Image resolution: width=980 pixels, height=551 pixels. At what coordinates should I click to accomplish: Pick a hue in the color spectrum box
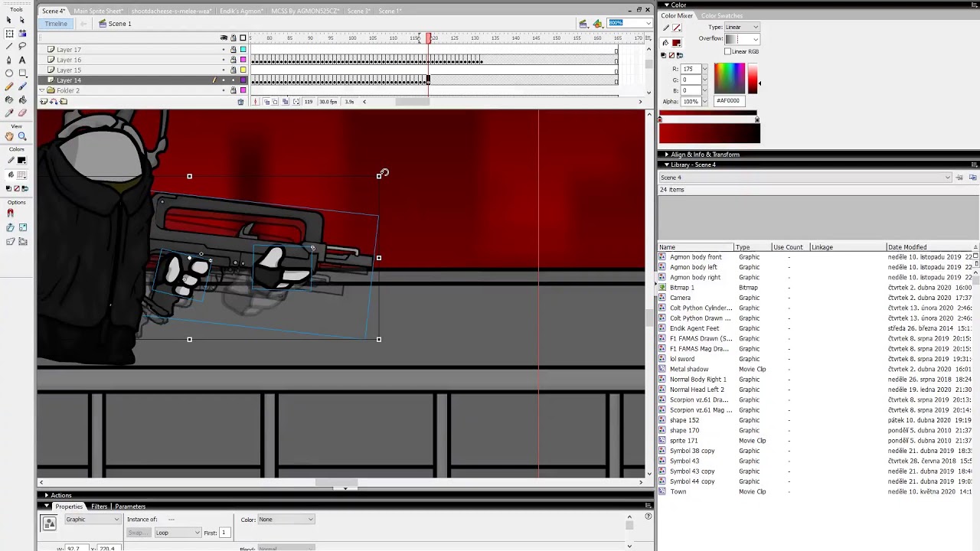point(729,78)
